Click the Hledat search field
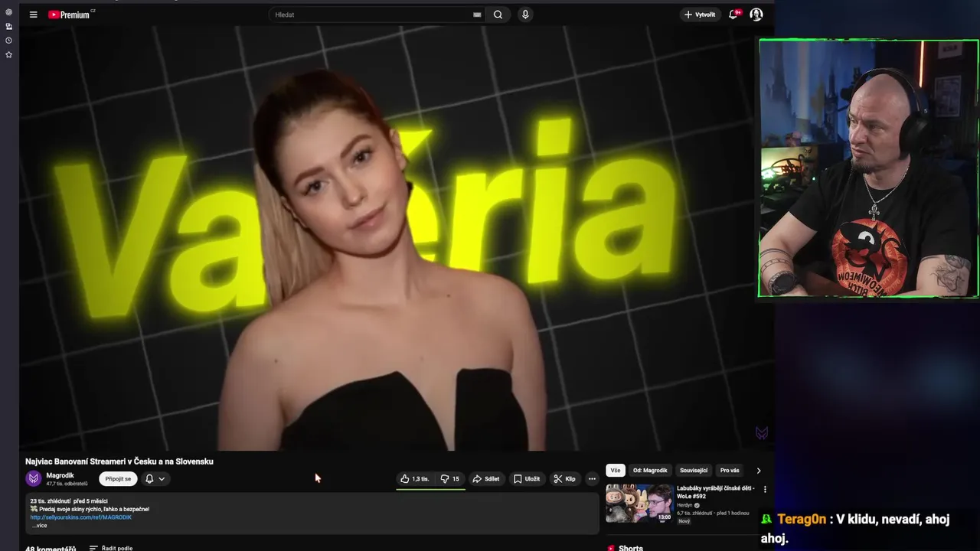 coord(372,15)
